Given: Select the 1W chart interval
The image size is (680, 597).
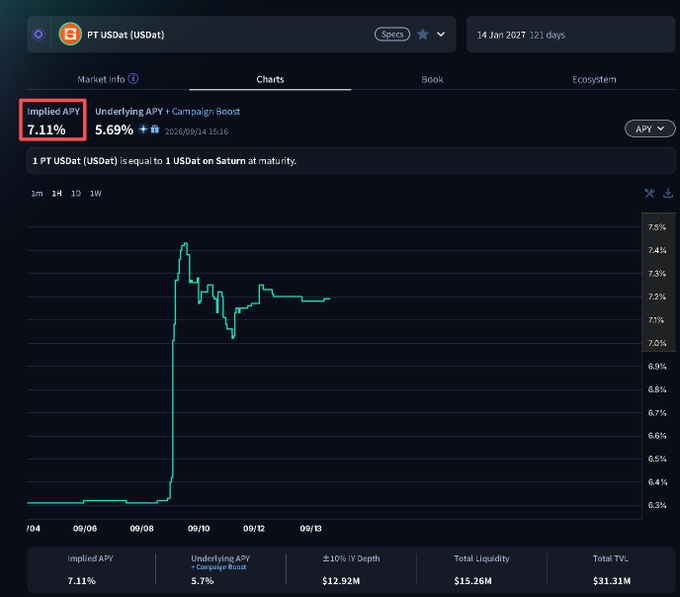Looking at the screenshot, I should [x=95, y=193].
